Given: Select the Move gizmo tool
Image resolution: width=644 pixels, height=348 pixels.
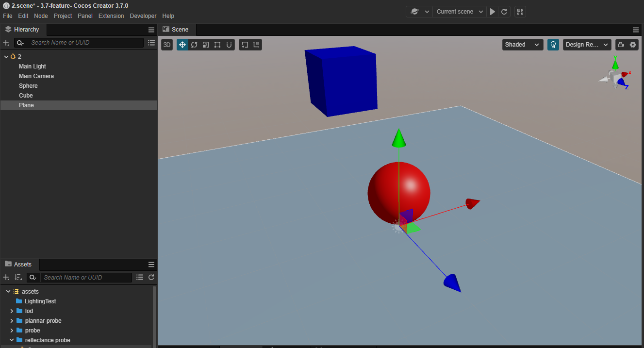Looking at the screenshot, I should click(182, 45).
